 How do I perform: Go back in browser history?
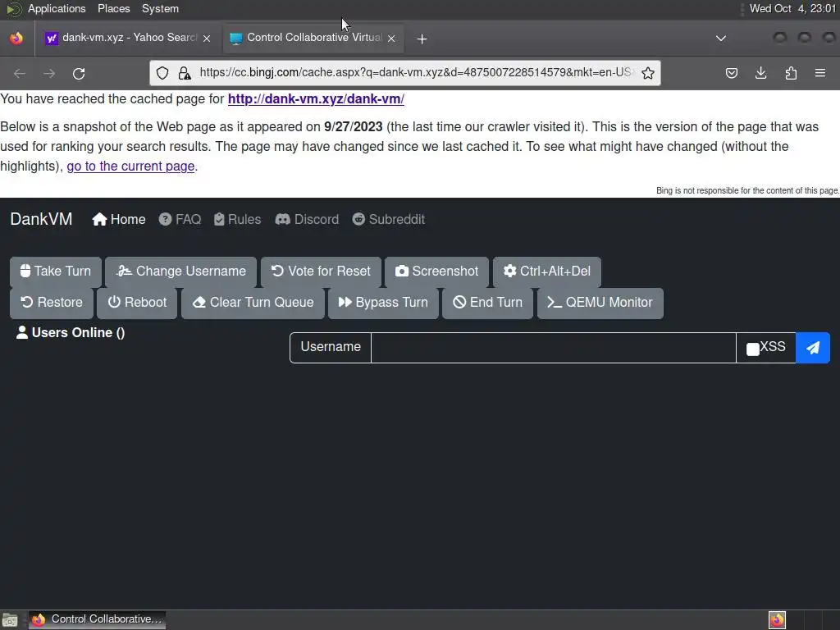[20, 73]
